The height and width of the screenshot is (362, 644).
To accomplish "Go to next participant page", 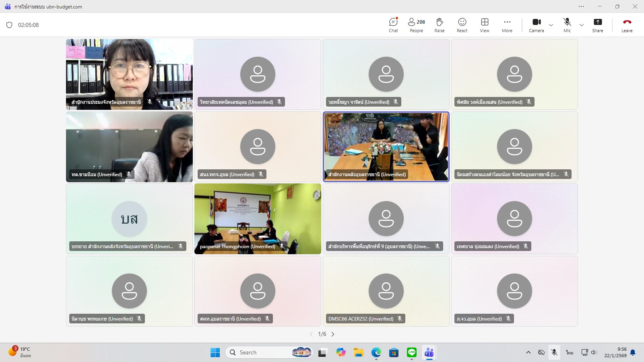I will [333, 334].
